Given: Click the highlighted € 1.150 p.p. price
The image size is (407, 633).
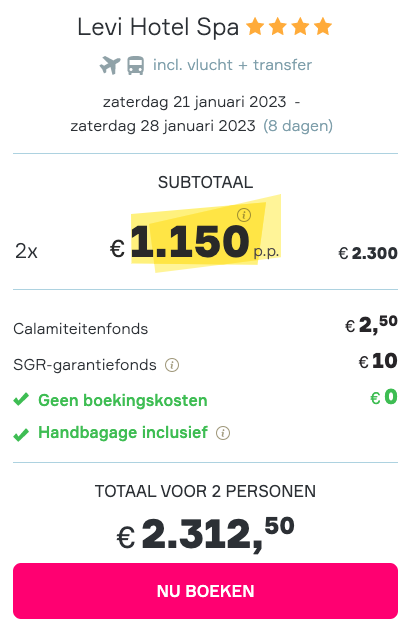Looking at the screenshot, I should (x=195, y=242).
